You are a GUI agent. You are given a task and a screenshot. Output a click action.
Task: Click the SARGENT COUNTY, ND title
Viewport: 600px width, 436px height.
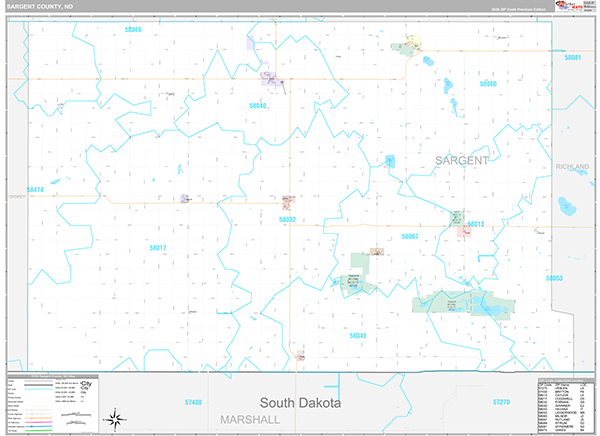pyautogui.click(x=40, y=7)
